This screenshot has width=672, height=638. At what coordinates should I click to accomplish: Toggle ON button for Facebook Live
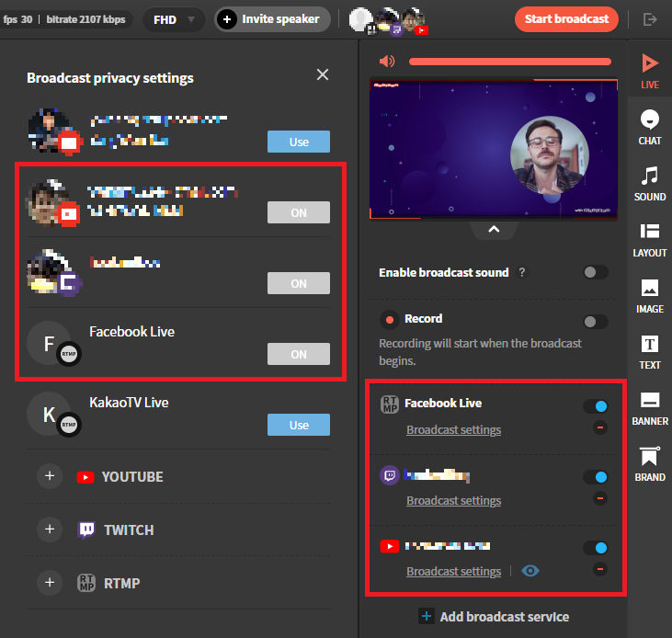click(299, 354)
